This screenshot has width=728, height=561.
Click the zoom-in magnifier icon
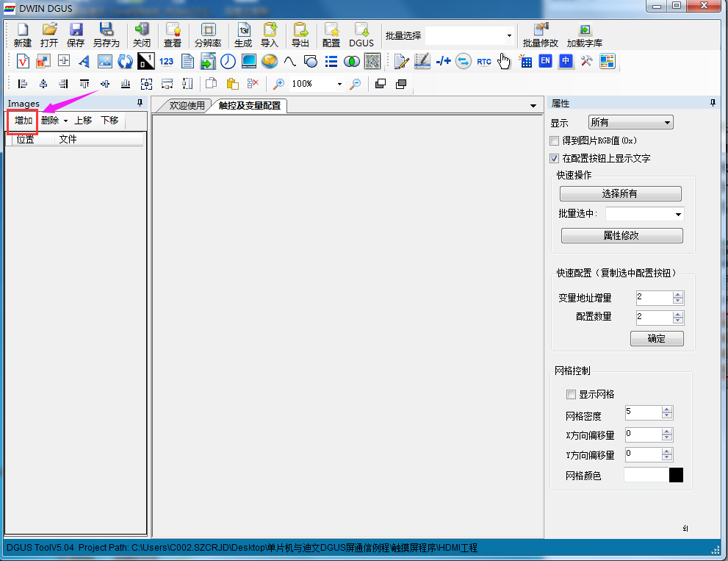278,84
